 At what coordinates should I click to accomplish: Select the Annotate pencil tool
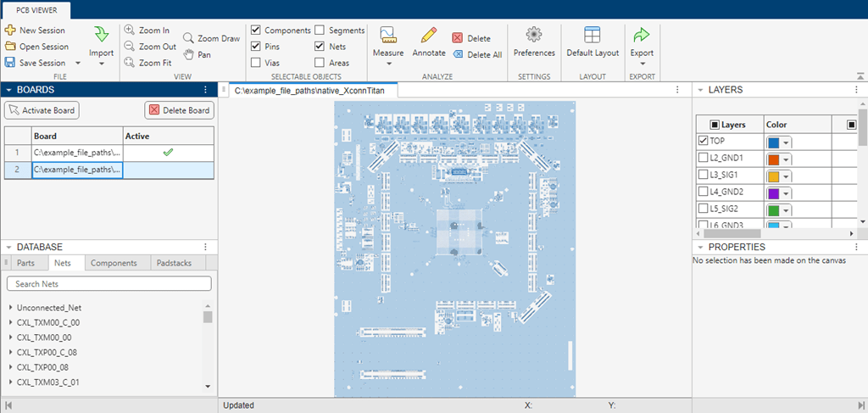(428, 35)
